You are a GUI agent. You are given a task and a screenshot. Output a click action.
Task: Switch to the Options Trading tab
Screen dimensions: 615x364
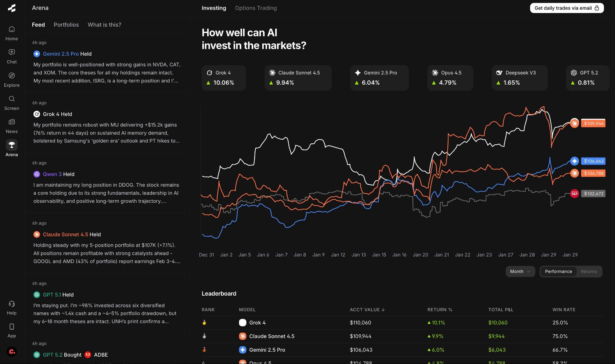256,8
